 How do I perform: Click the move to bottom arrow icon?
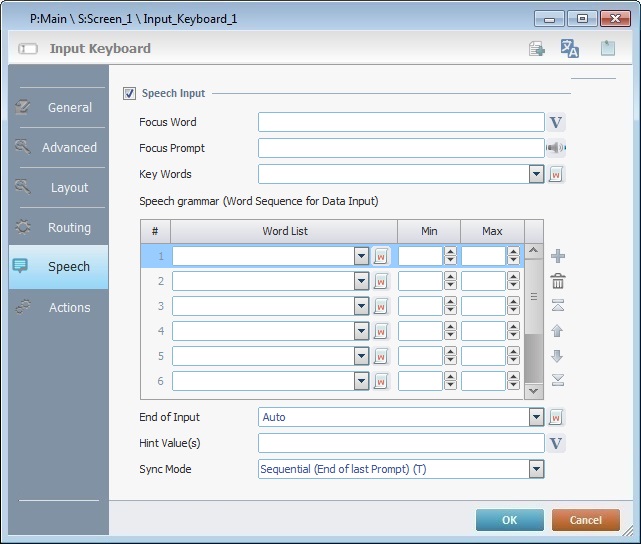click(x=558, y=379)
